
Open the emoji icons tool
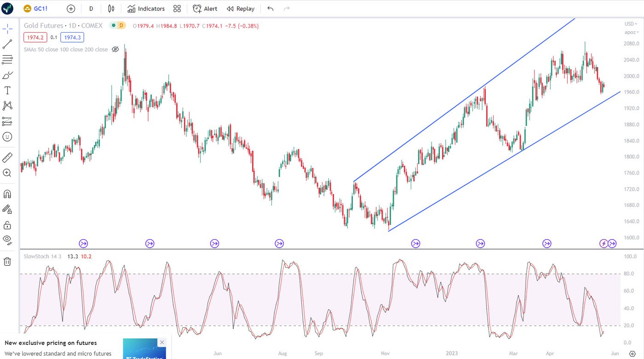(7, 137)
